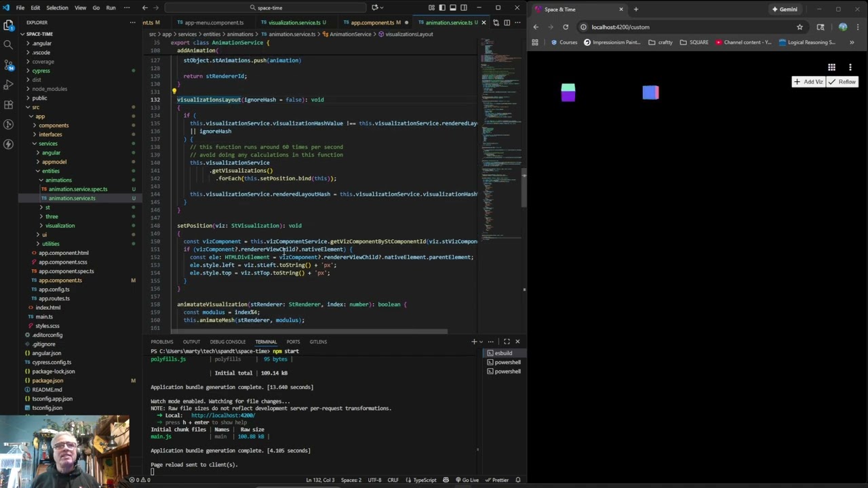
Task: Toggle the Reflow checkbox button
Action: tap(842, 82)
